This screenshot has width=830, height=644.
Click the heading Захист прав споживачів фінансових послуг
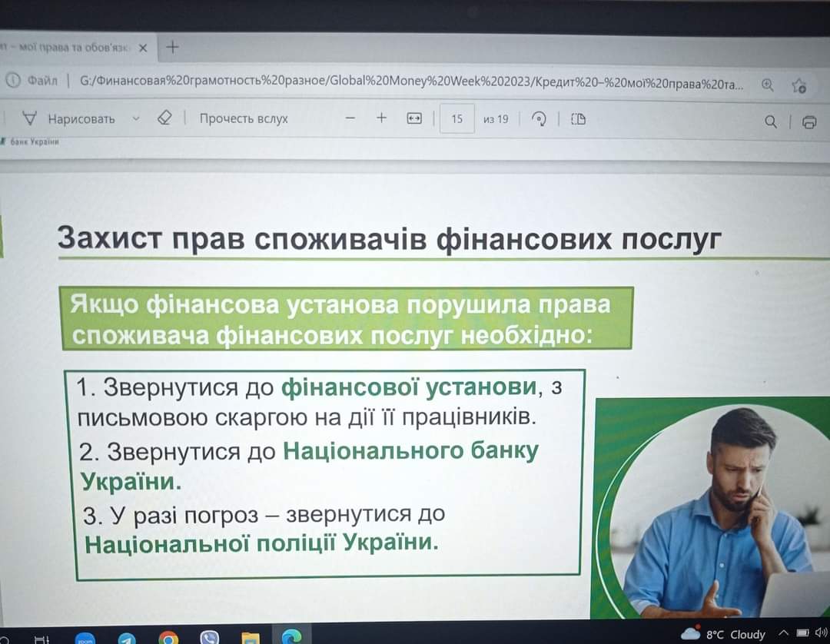pos(389,238)
